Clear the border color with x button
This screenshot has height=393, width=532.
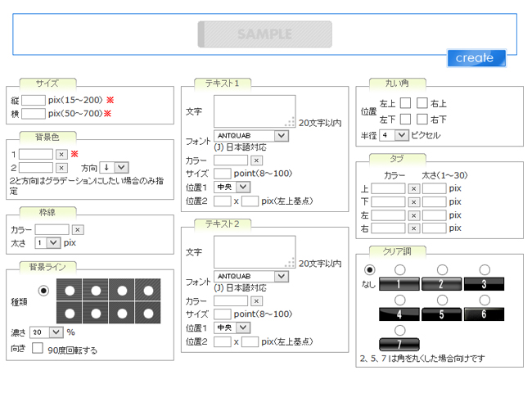(78, 230)
